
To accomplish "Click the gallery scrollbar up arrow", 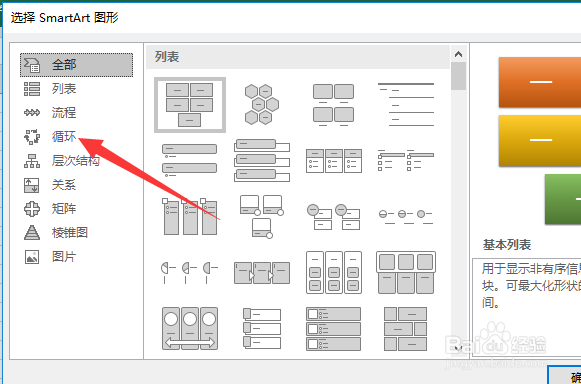I will click(458, 54).
